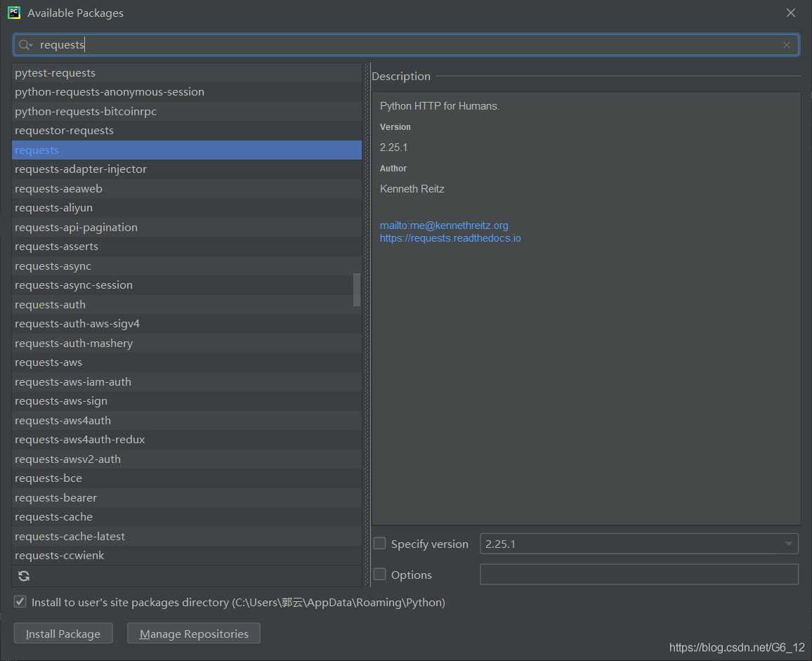Uncheck Install to user's site packages directory
This screenshot has width=812, height=661.
[20, 603]
